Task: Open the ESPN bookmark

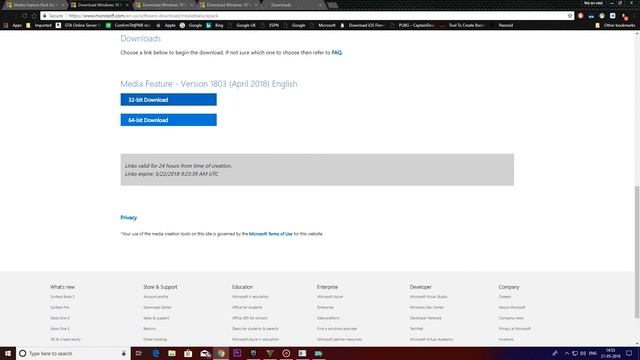Action: tap(270, 25)
